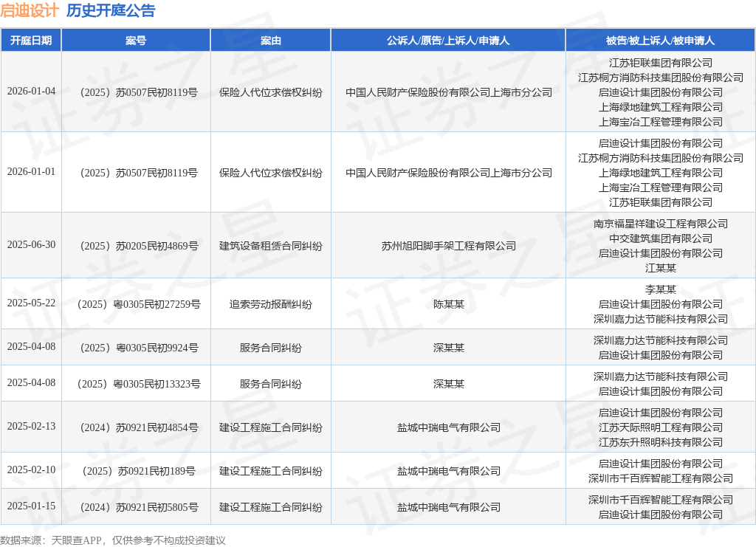Select the 开庭日期 column header
This screenshot has width=756, height=547.
pyautogui.click(x=31, y=41)
